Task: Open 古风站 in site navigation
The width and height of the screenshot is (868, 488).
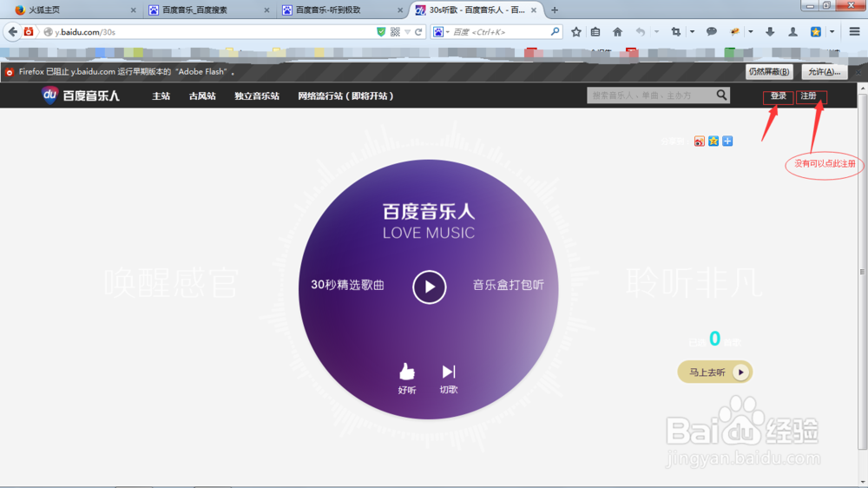Action: coord(202,96)
